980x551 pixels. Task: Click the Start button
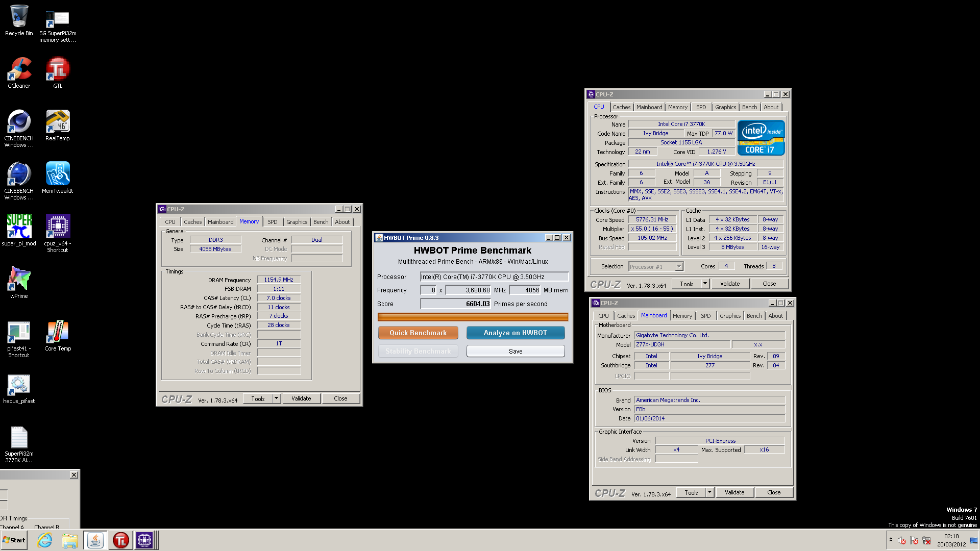pos(14,540)
